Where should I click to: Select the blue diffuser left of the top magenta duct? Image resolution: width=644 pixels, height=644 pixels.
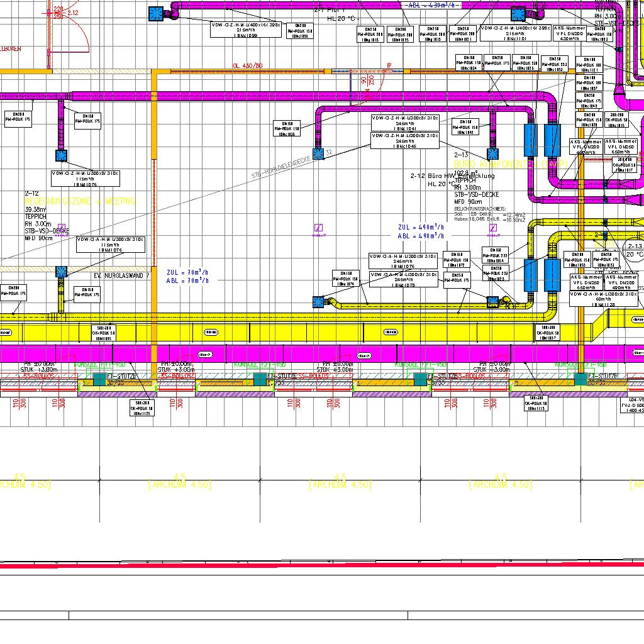(x=155, y=14)
